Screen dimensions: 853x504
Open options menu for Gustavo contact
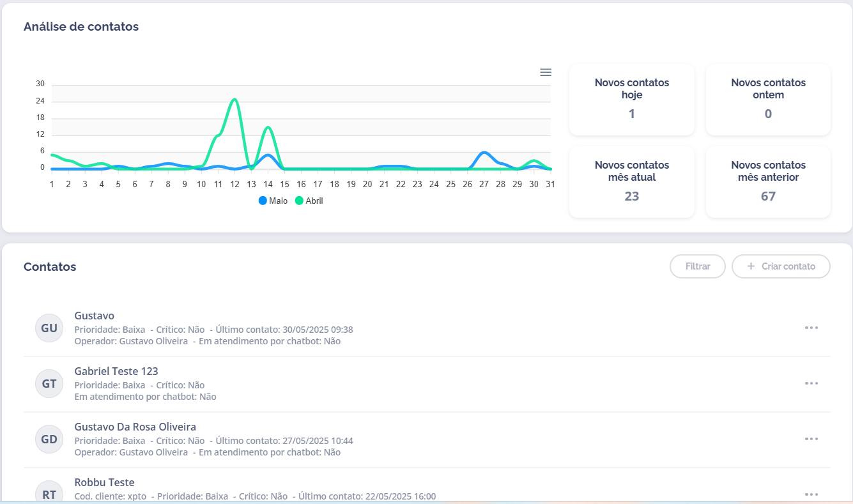pyautogui.click(x=811, y=328)
